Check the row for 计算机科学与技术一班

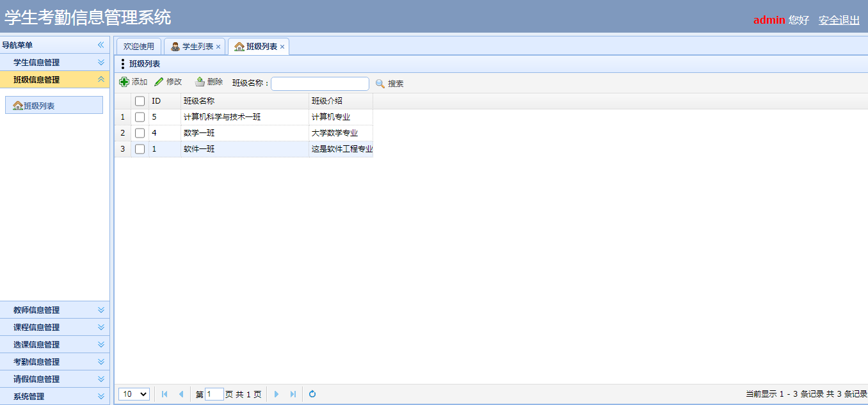pos(140,117)
